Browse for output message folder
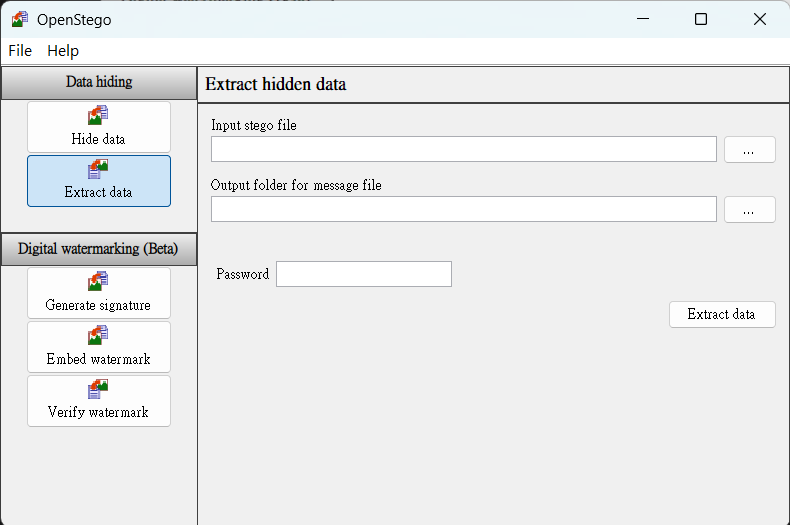790x525 pixels. tap(750, 210)
